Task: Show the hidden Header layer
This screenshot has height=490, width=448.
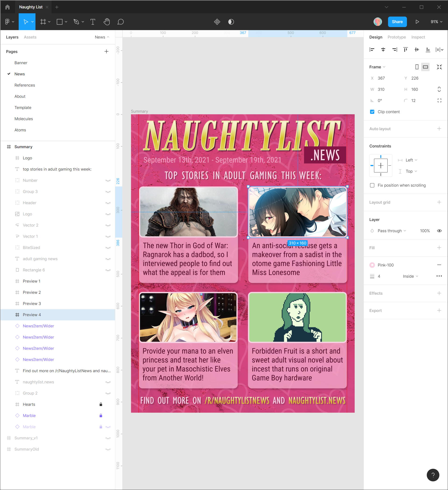Action: point(108,203)
